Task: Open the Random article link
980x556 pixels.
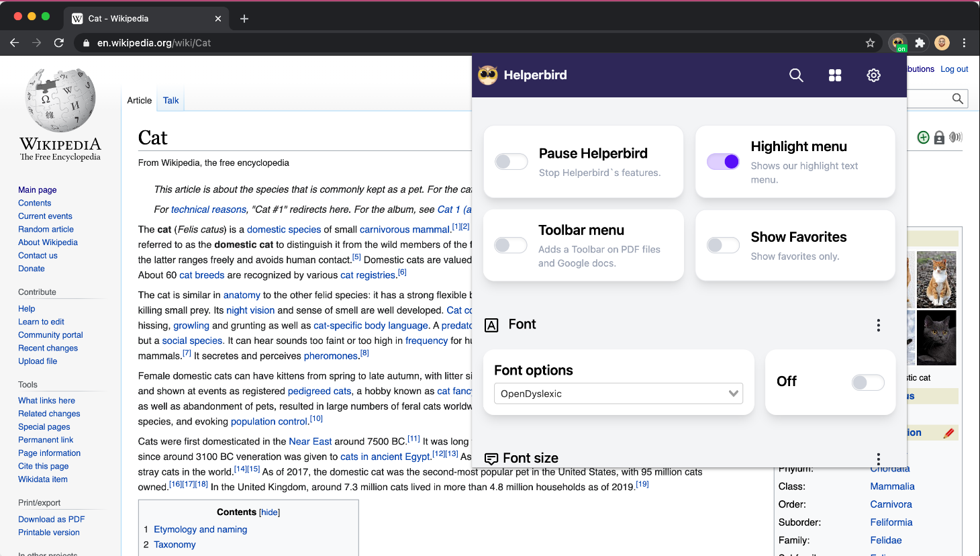Action: click(x=46, y=229)
